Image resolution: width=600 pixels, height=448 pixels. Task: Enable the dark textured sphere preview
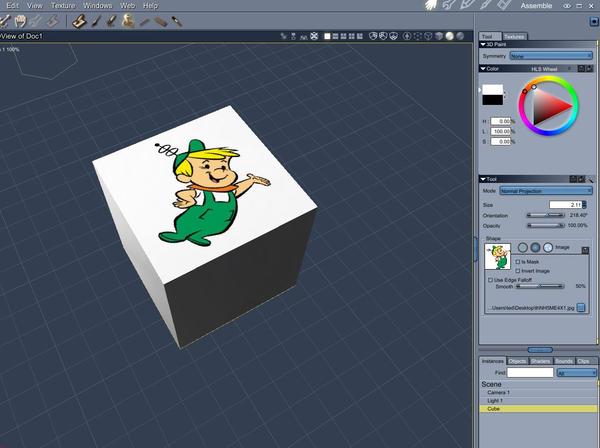coord(460,36)
